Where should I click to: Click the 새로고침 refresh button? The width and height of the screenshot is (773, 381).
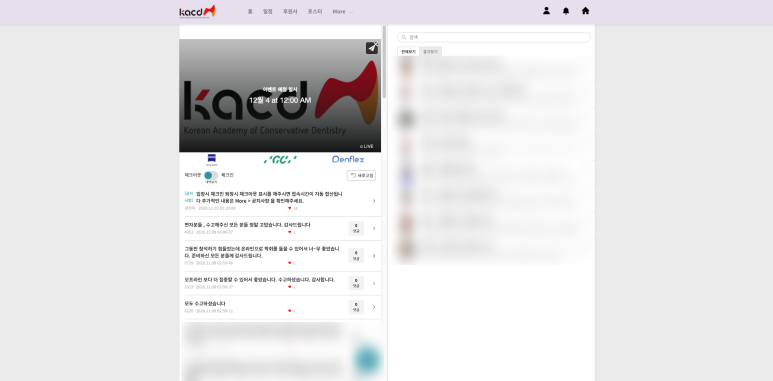pos(361,175)
